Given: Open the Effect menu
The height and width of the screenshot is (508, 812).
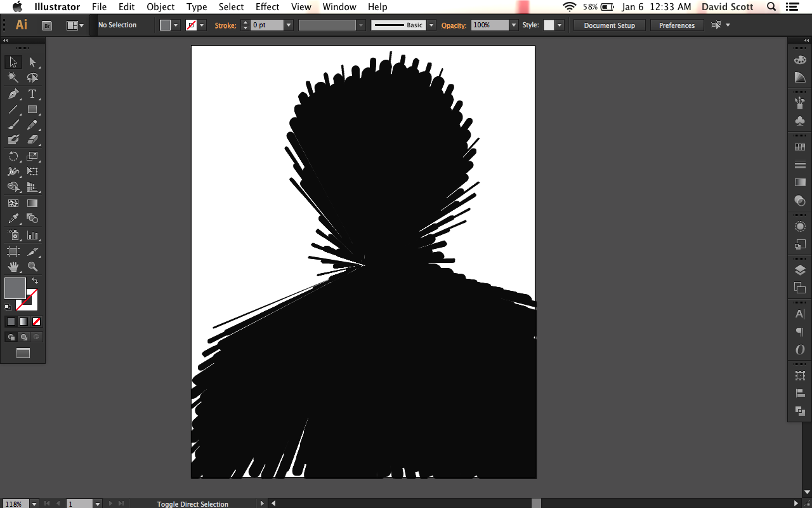Looking at the screenshot, I should pyautogui.click(x=267, y=7).
